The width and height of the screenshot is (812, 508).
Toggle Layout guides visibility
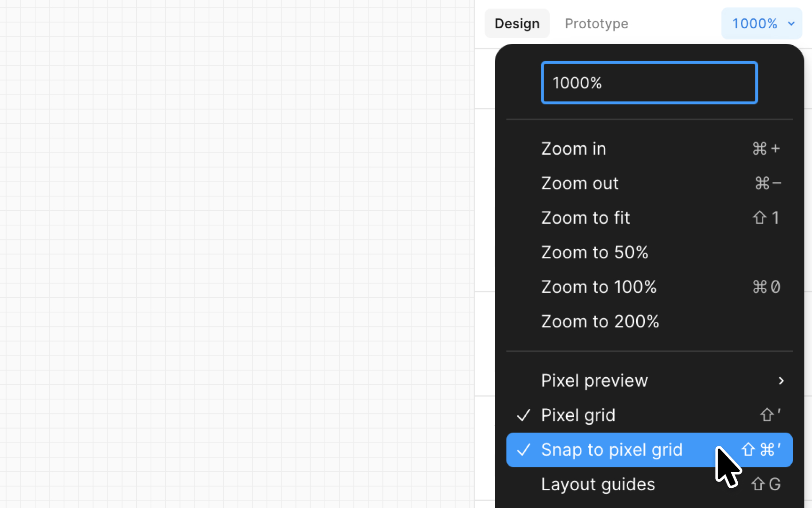[649, 484]
